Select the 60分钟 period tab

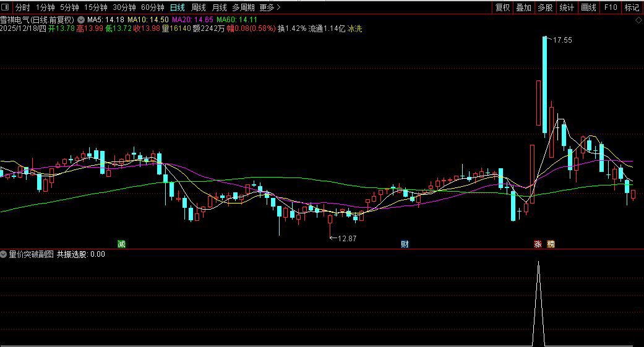[152, 7]
